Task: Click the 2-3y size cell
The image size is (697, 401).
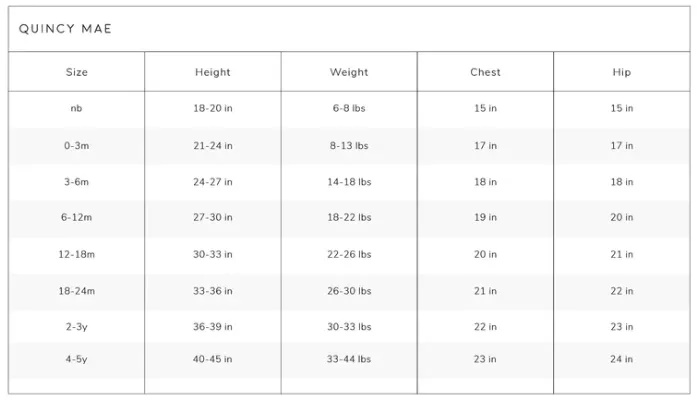Action: (x=76, y=327)
